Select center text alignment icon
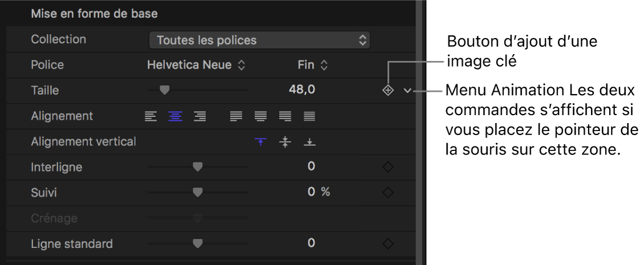The image size is (644, 265). pyautogui.click(x=175, y=116)
